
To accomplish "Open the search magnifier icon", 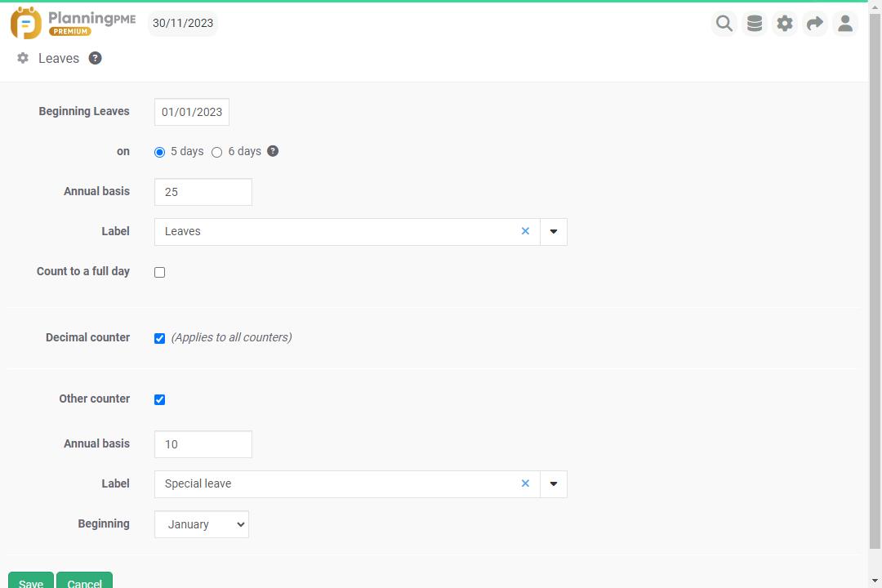I will (724, 24).
